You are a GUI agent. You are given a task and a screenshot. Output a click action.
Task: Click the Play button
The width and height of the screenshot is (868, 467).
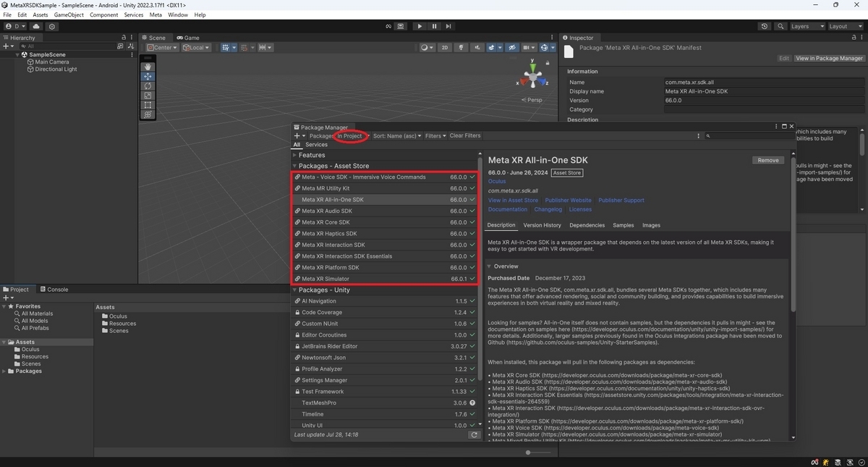coord(420,26)
